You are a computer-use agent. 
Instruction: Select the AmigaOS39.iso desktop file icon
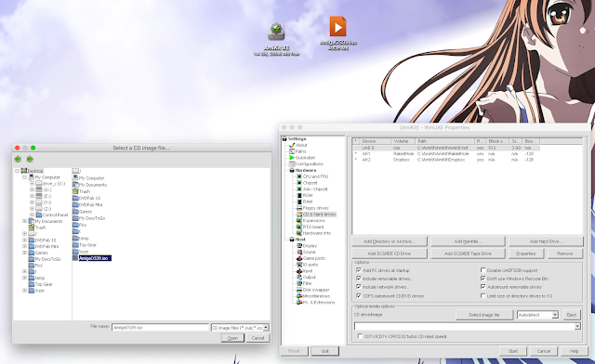(337, 26)
